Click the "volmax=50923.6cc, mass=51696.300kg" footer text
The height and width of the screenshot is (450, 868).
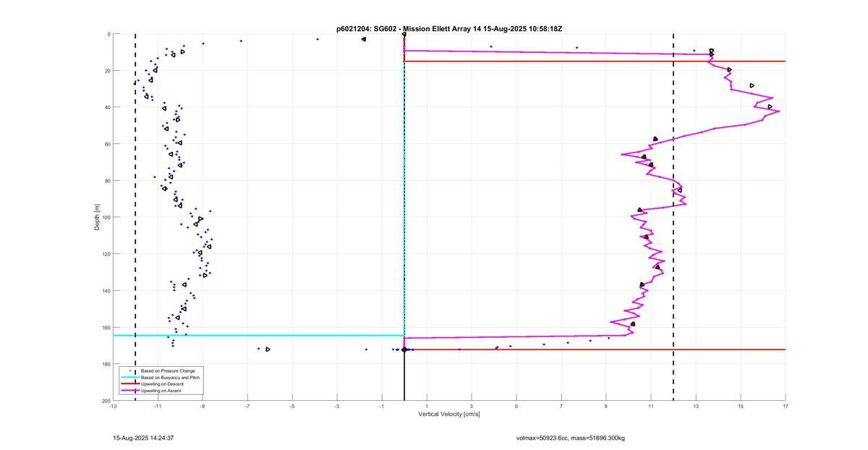point(571,438)
